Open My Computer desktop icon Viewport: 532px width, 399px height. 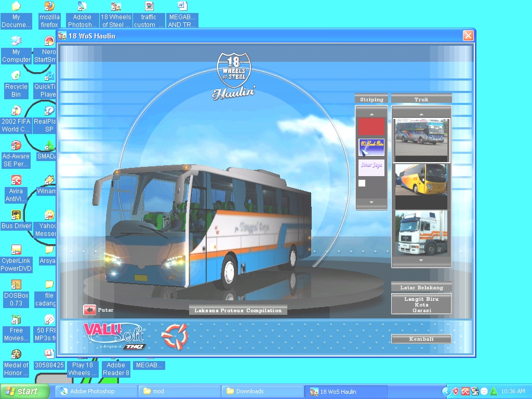point(16,49)
